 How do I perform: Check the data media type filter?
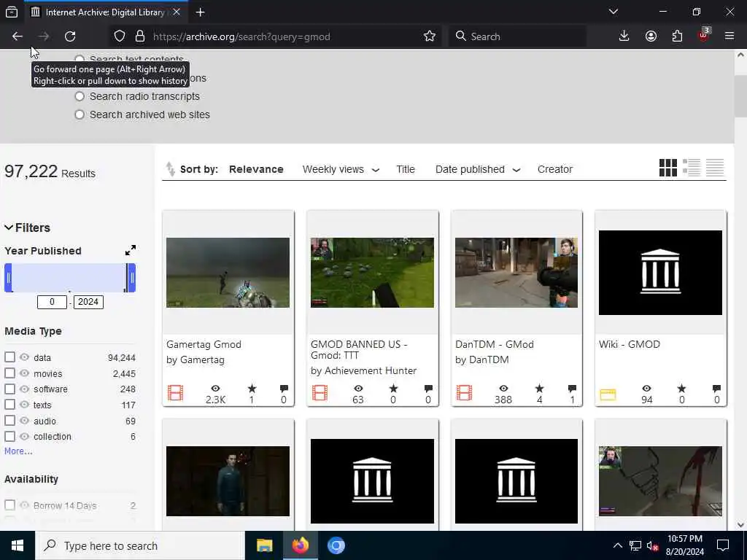[10, 357]
